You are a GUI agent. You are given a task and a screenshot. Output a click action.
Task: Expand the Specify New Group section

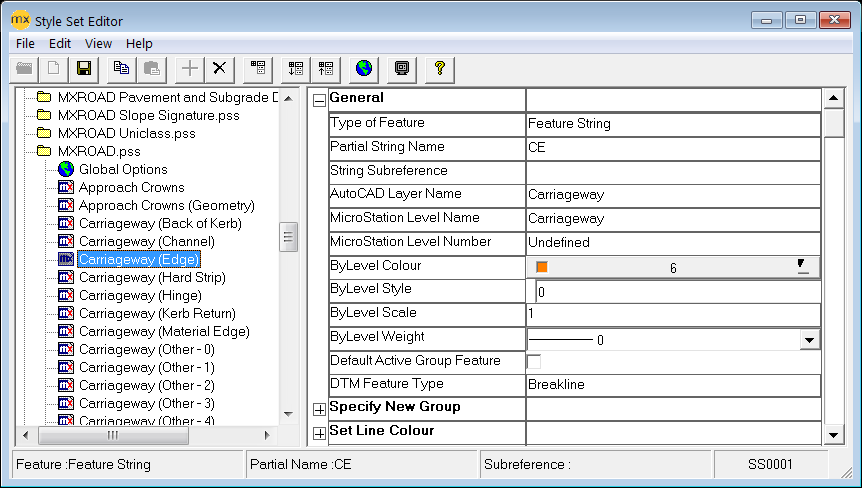point(319,409)
